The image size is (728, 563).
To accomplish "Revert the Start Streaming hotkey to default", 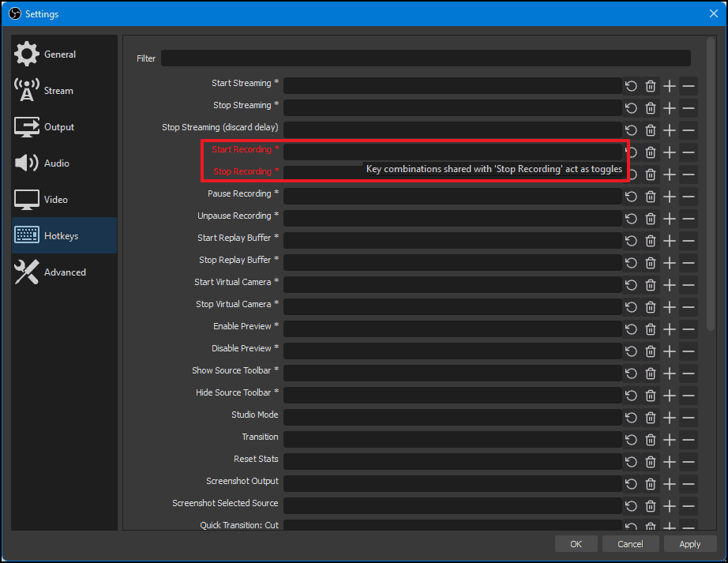I will pyautogui.click(x=631, y=86).
